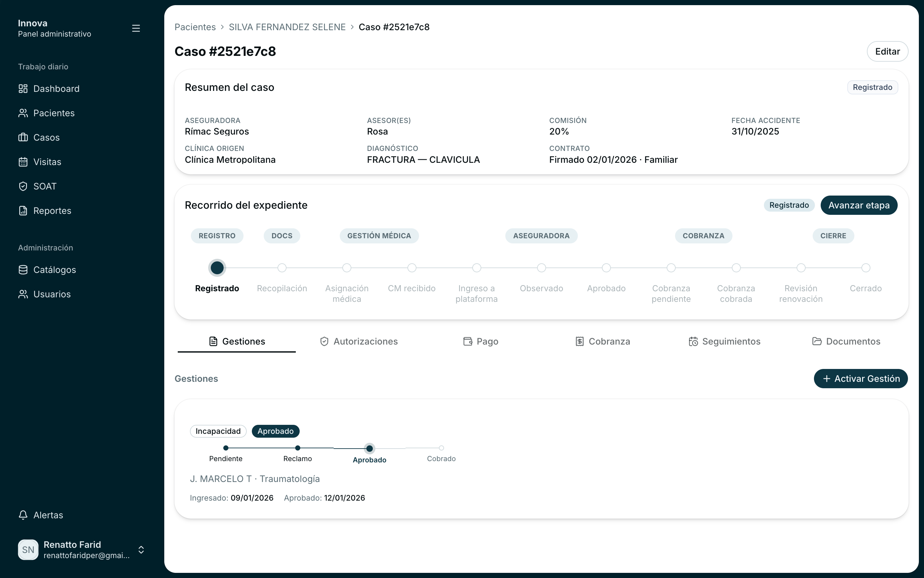Click the Casos briefcase icon
This screenshot has width=924, height=578.
click(23, 137)
